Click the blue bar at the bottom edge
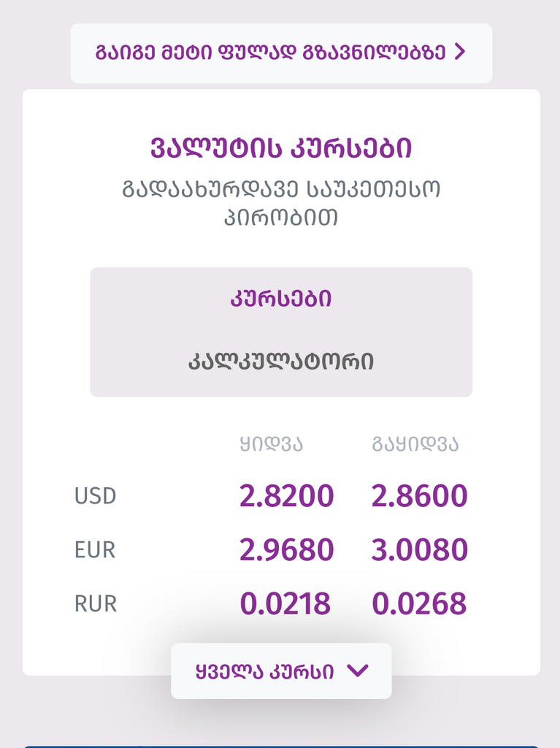 (281, 747)
